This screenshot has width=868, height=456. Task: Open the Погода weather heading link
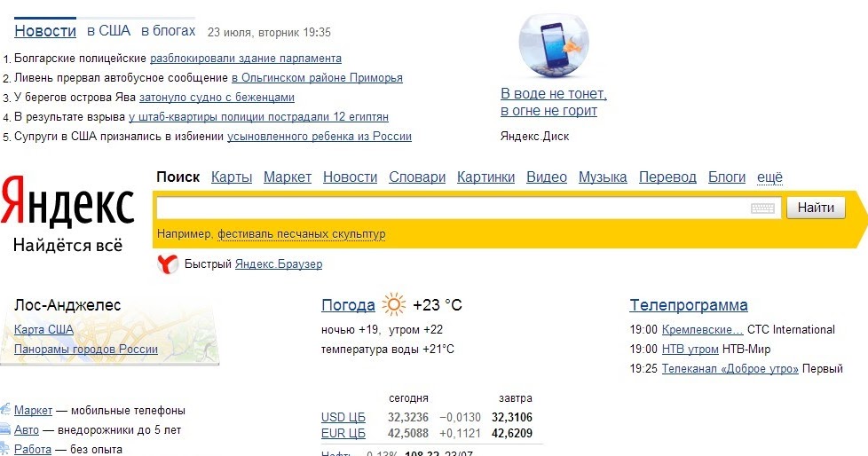coord(348,305)
